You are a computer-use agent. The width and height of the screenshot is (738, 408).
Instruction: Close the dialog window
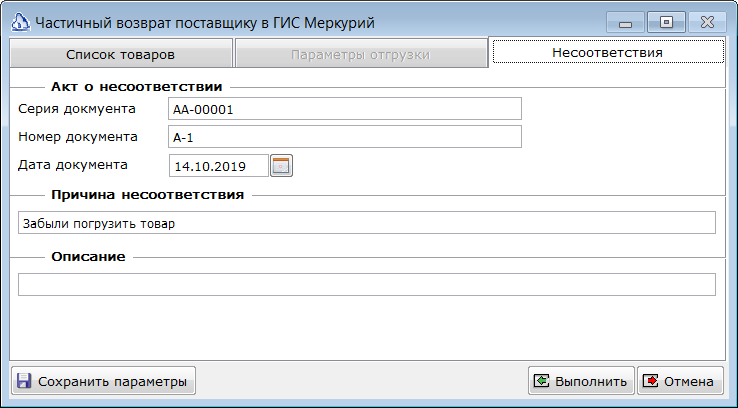coord(707,22)
